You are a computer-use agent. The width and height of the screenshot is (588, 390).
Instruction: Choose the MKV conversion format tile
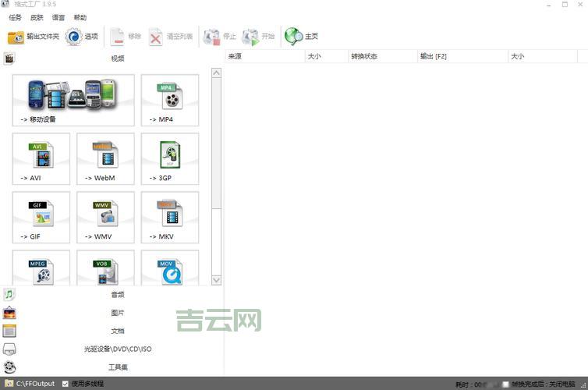click(170, 218)
